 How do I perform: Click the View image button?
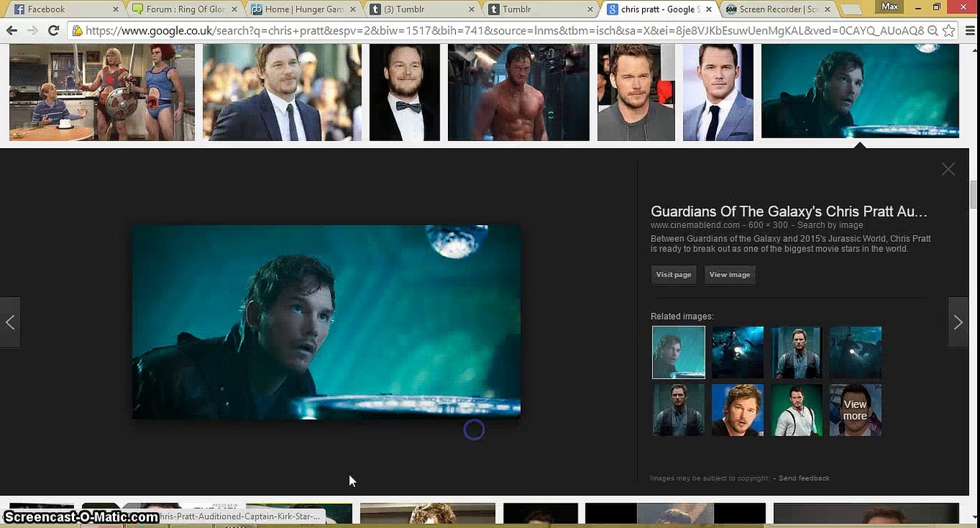(729, 274)
